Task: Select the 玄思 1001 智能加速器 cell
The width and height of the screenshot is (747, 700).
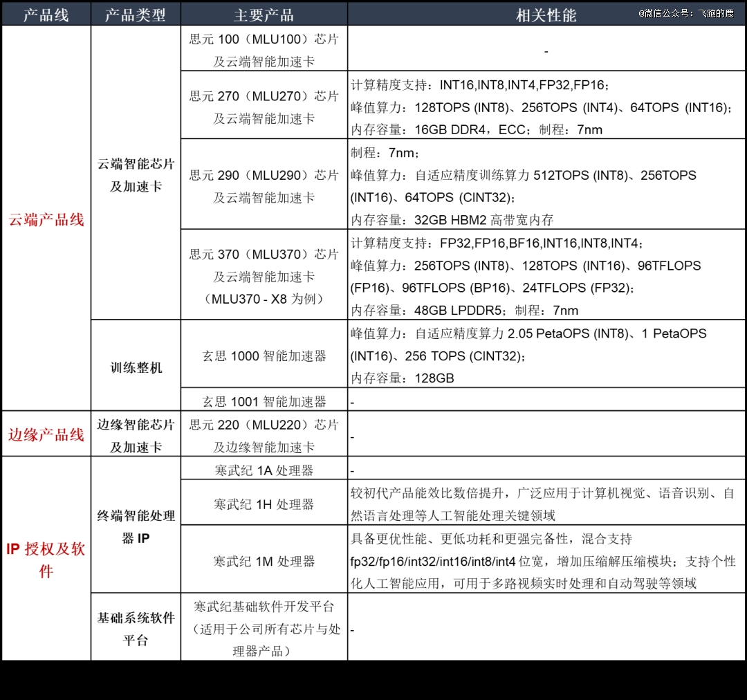Action: 264,399
